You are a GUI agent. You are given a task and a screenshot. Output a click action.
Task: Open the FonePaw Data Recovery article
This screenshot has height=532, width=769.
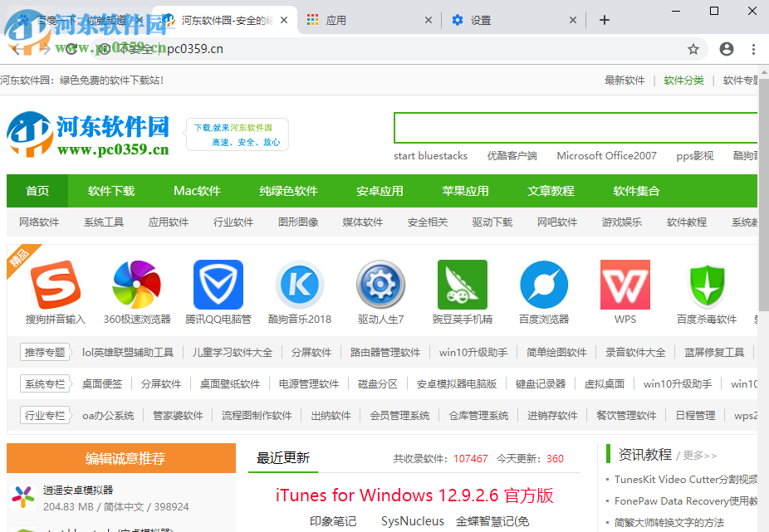pos(686,500)
